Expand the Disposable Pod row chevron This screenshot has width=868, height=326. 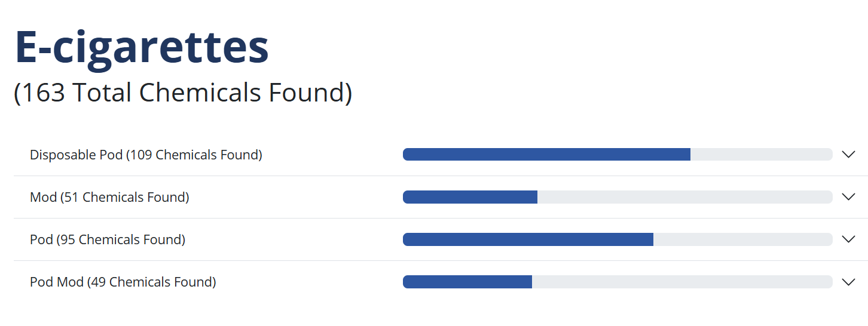848,155
